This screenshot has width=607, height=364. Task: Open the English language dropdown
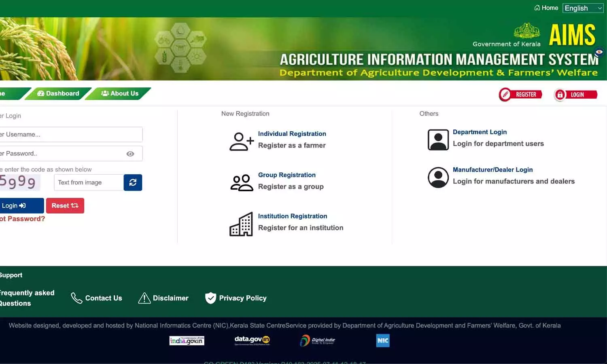(x=583, y=8)
